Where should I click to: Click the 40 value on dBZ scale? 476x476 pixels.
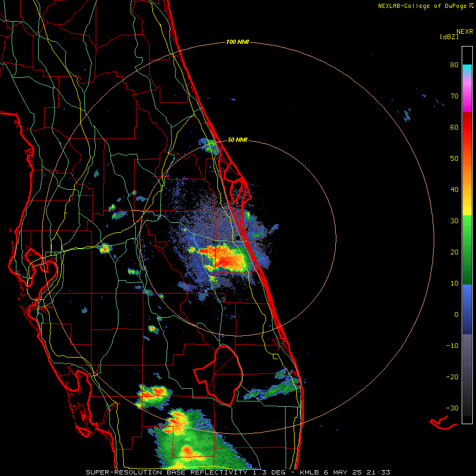pyautogui.click(x=454, y=190)
